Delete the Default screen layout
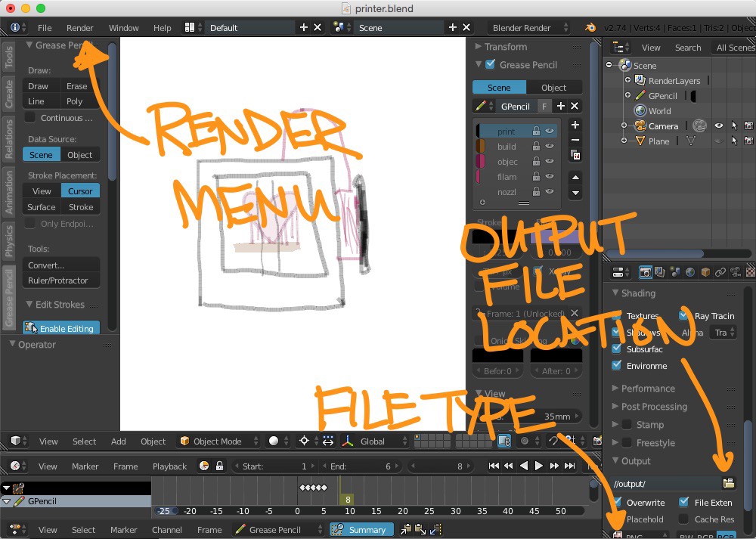 [318, 27]
